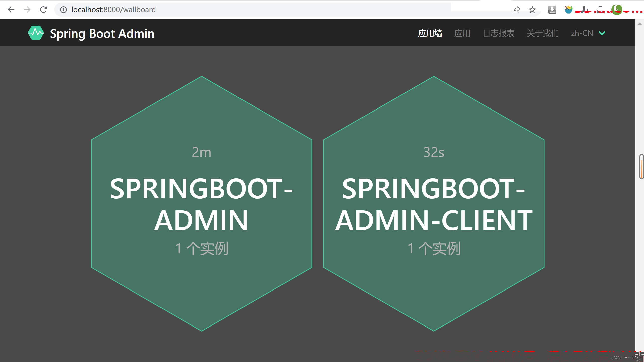644x362 pixels.
Task: Click the page scrollbar up arrow
Action: [x=639, y=24]
